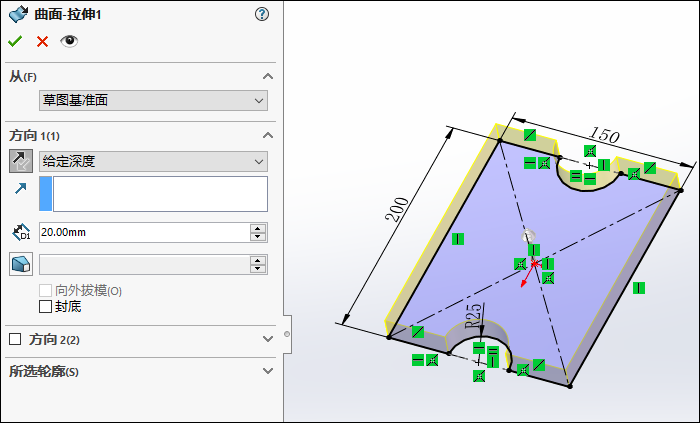
Task: Open the 草图基准面 start condition dropdown
Action: pos(153,100)
